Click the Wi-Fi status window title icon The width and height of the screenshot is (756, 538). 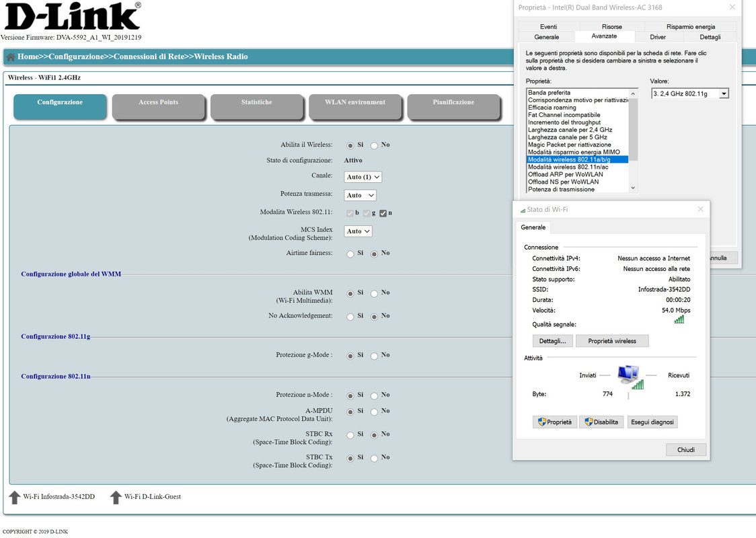click(x=523, y=210)
